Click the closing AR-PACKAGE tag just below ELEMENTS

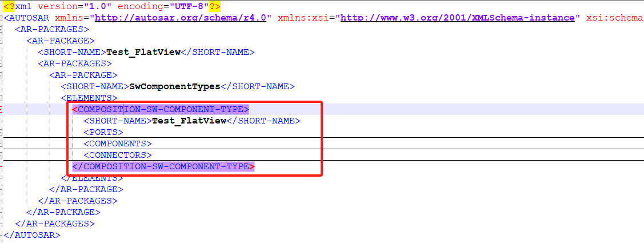86,190
